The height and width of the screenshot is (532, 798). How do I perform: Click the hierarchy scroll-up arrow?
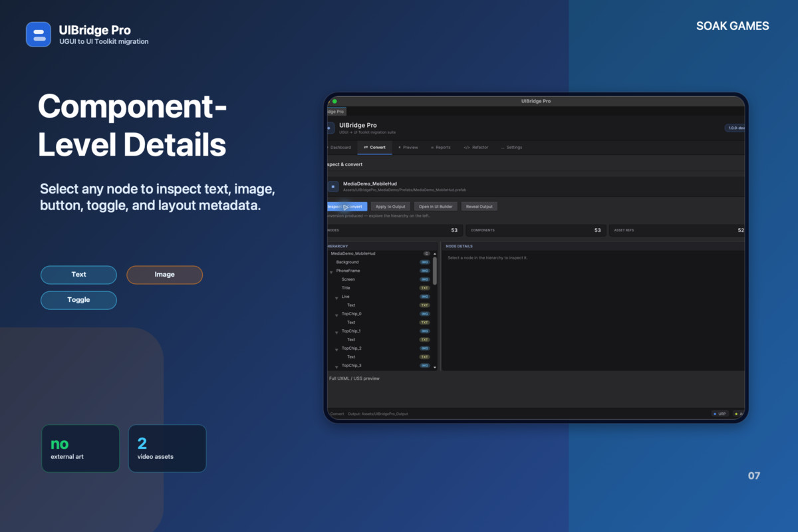tap(435, 254)
